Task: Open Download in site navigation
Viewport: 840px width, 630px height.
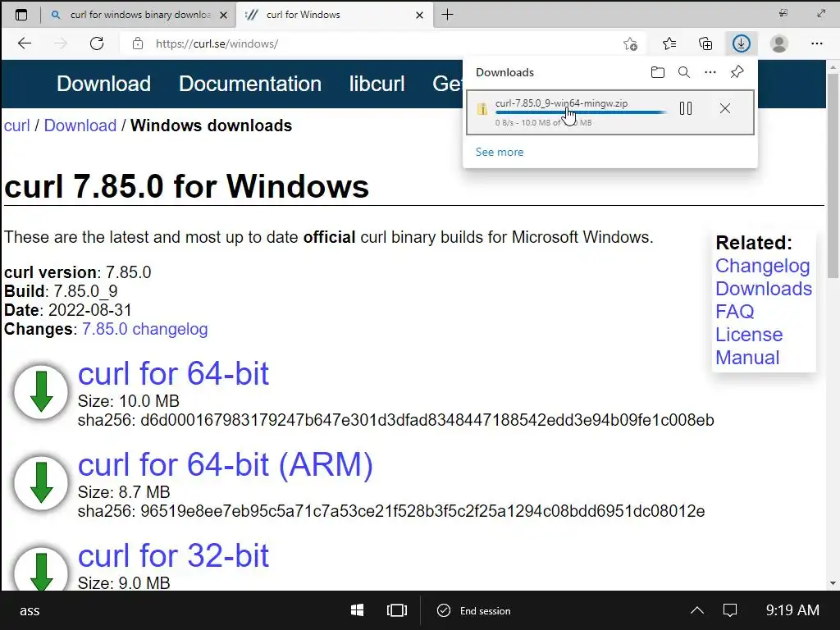Action: (x=104, y=84)
